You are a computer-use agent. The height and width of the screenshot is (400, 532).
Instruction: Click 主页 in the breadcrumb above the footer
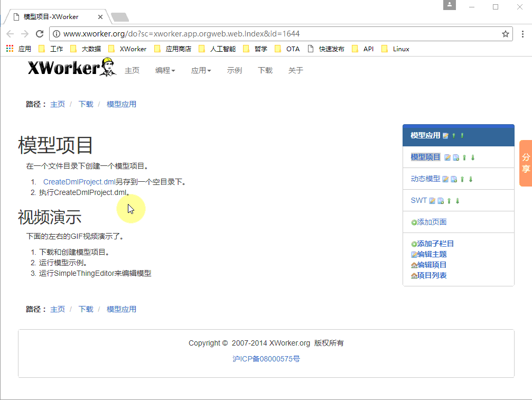point(58,309)
